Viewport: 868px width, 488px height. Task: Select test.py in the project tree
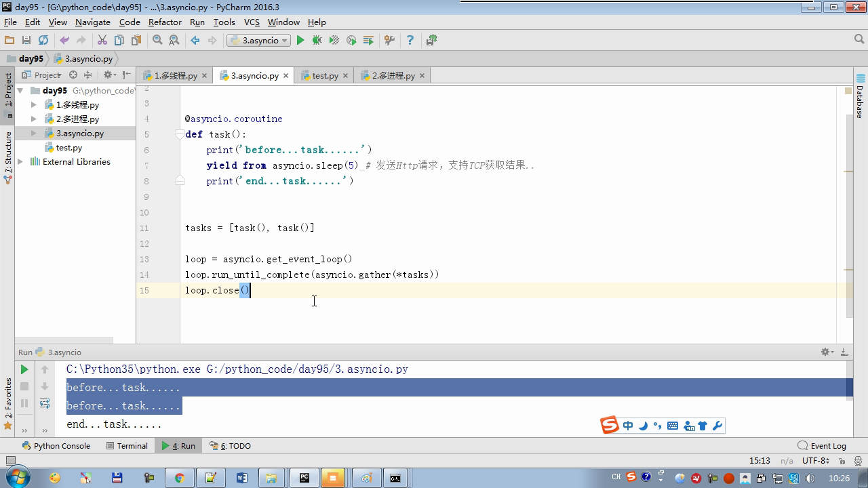pyautogui.click(x=68, y=148)
